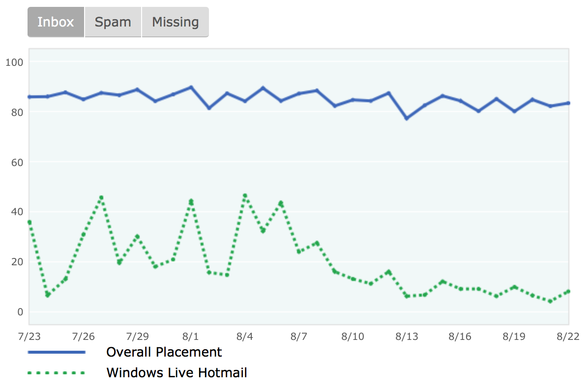The image size is (588, 391).
Task: Click the 100 y-axis label
Action: pos(14,62)
